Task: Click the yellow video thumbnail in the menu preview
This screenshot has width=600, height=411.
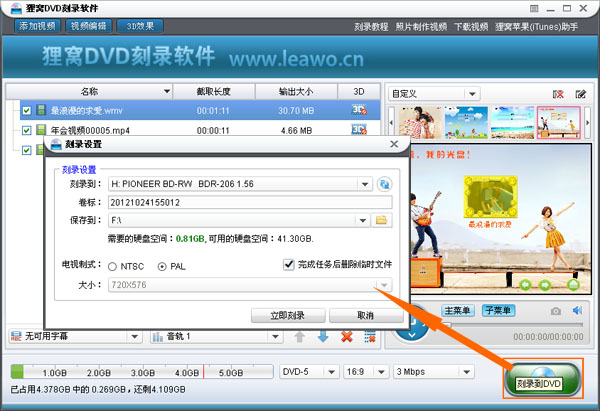Action: 490,197
